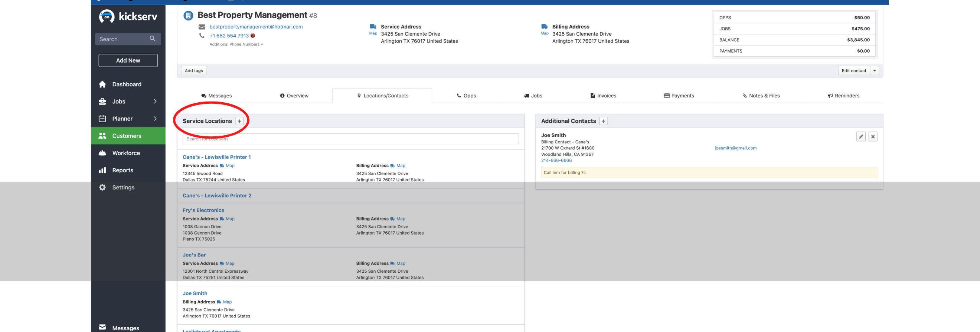Open Settings gear in sidebar
Screen dimensions: 980x332
(x=102, y=187)
